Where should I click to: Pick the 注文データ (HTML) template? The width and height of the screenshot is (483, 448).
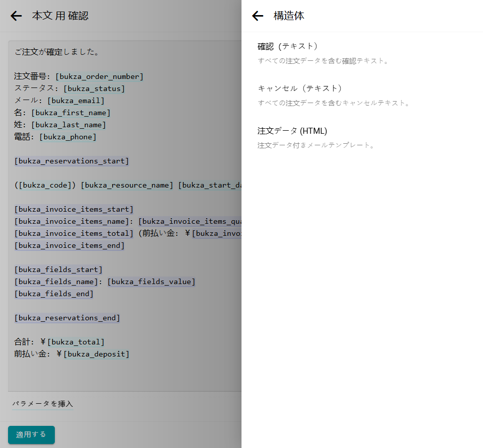pos(292,131)
